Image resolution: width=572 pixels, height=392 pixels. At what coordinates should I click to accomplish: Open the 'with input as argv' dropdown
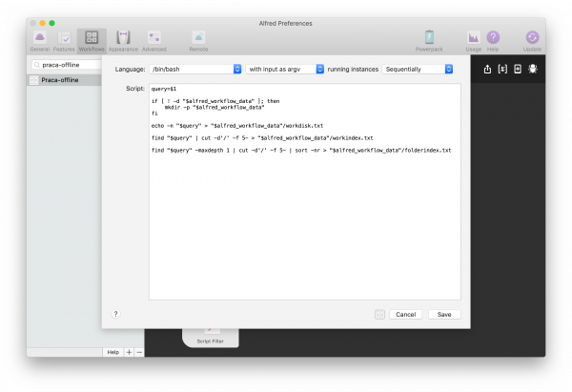click(284, 69)
